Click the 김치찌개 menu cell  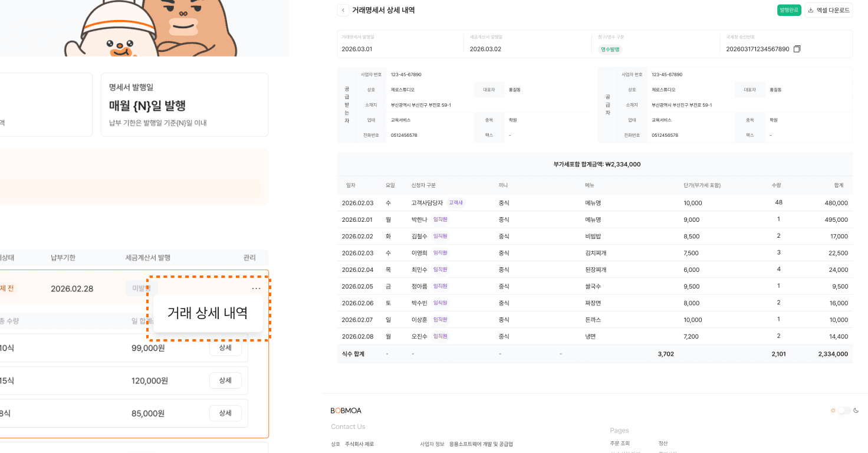click(596, 253)
